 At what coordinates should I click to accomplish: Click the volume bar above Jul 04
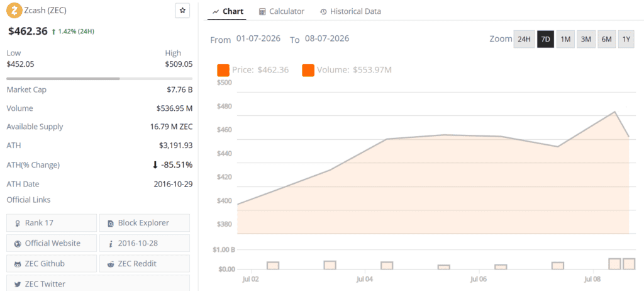pos(387,265)
